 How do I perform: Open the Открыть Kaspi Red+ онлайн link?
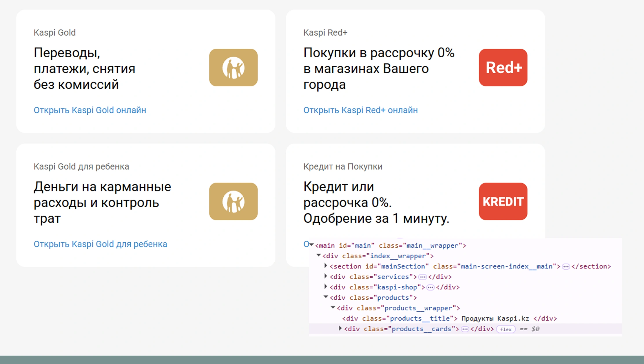click(x=360, y=110)
